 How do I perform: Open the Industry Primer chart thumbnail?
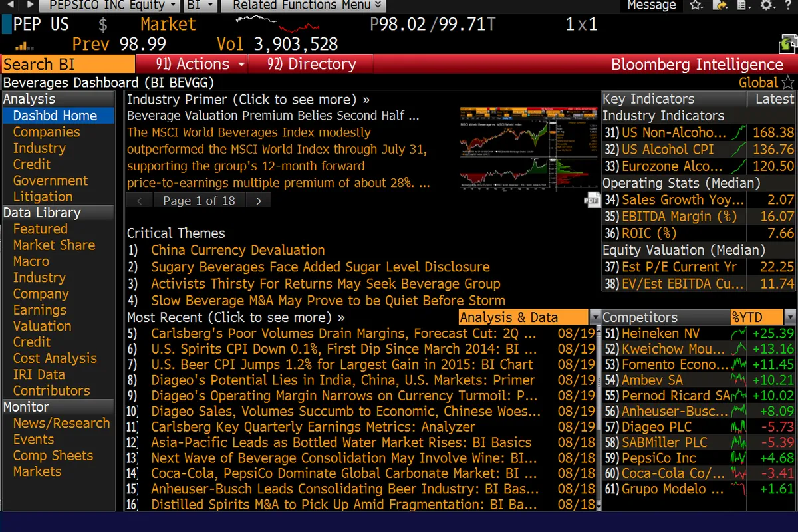[x=529, y=148]
